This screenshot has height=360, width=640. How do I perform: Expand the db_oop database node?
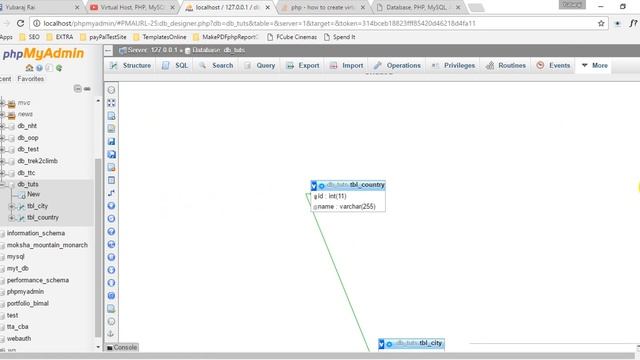(x=2, y=138)
